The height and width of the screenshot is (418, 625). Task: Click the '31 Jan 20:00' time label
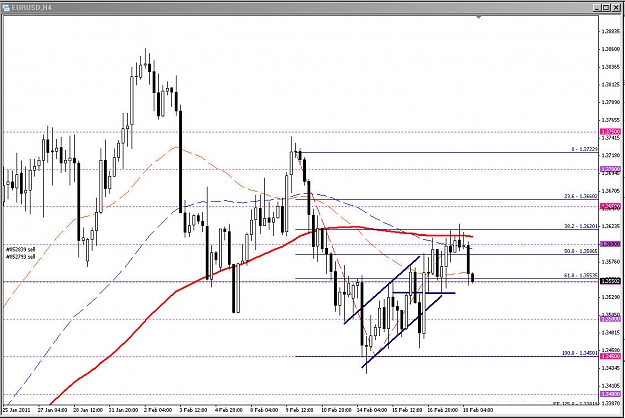tap(124, 410)
